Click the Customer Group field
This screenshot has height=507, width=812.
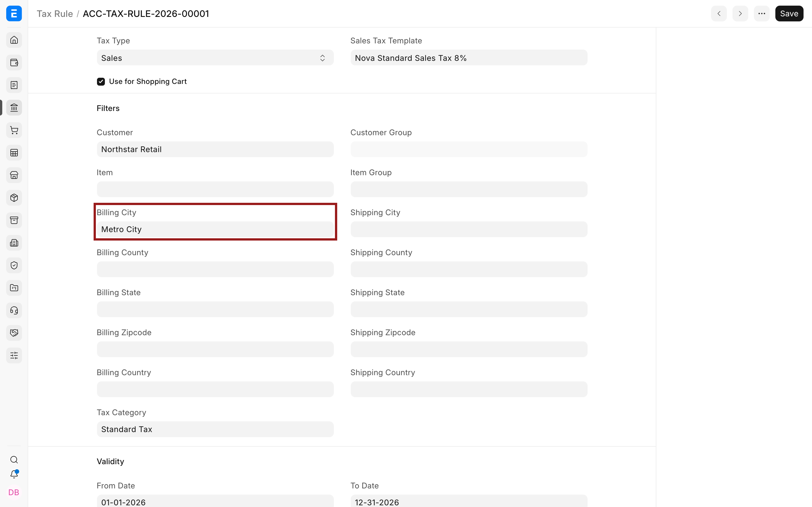click(469, 149)
